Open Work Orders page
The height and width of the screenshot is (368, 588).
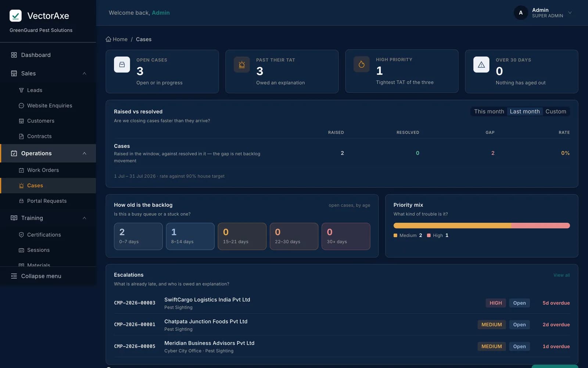point(48,170)
